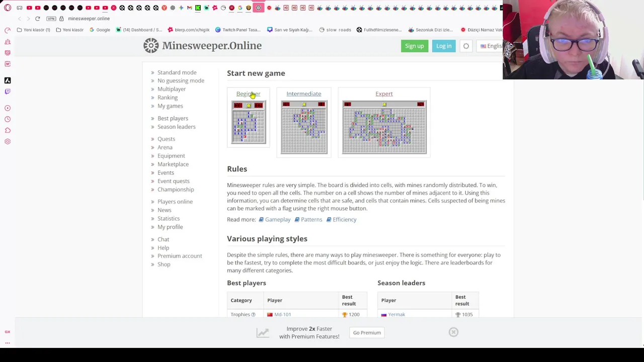Viewport: 644px width, 362px height.
Task: Click the Beginner board thumbnail
Action: [249, 122]
